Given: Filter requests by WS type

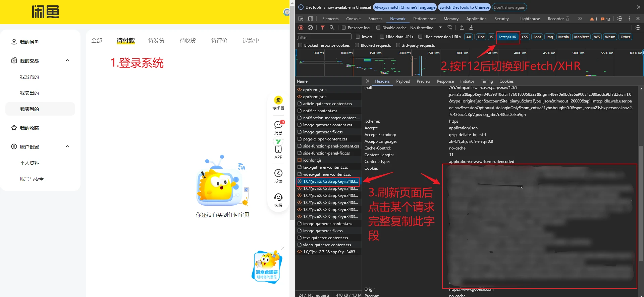Looking at the screenshot, I should (x=597, y=37).
